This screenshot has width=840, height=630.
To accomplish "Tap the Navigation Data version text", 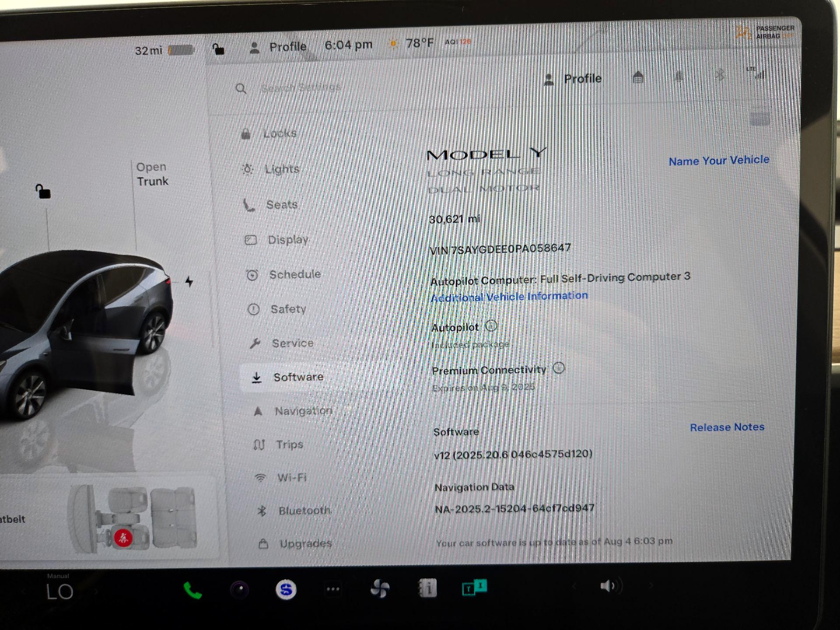I will [x=514, y=509].
